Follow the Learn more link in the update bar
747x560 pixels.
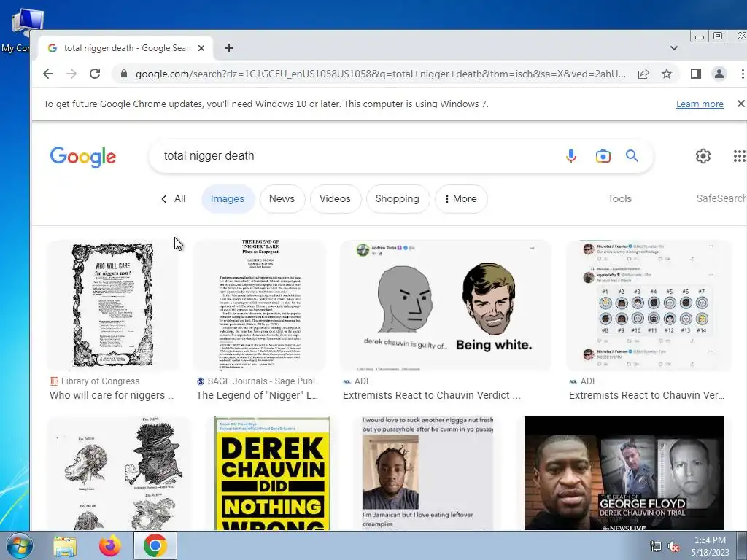[700, 104]
